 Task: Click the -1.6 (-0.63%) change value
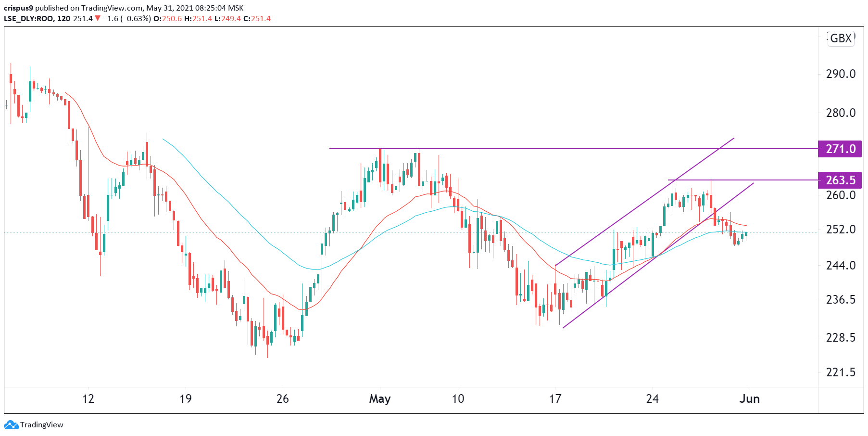point(127,19)
